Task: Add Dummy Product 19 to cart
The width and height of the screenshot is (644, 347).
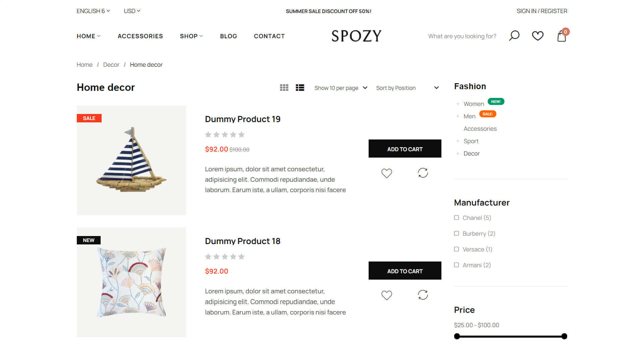Action: [x=405, y=149]
